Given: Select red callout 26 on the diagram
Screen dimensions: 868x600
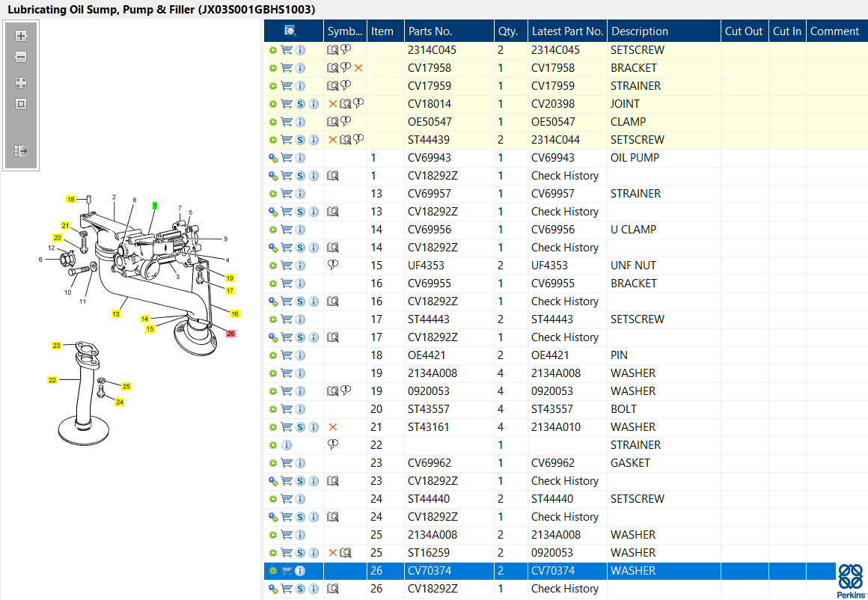Looking at the screenshot, I should coord(230,333).
